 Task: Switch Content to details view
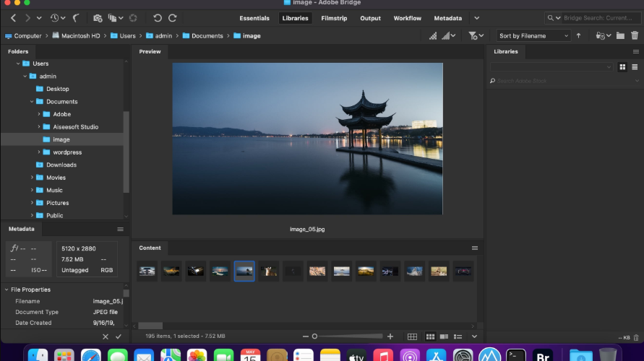[444, 336]
